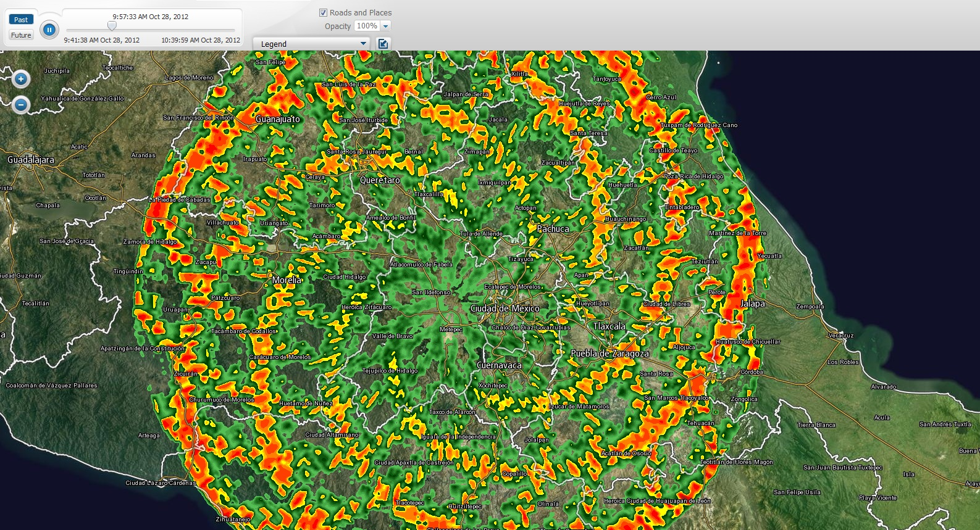Image resolution: width=980 pixels, height=530 pixels.
Task: Click the Tierra Blanca label
Action: point(816,425)
